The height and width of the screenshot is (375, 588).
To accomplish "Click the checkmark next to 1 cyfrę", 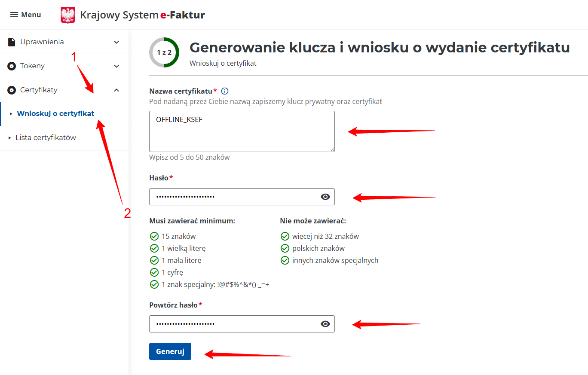I will [154, 272].
